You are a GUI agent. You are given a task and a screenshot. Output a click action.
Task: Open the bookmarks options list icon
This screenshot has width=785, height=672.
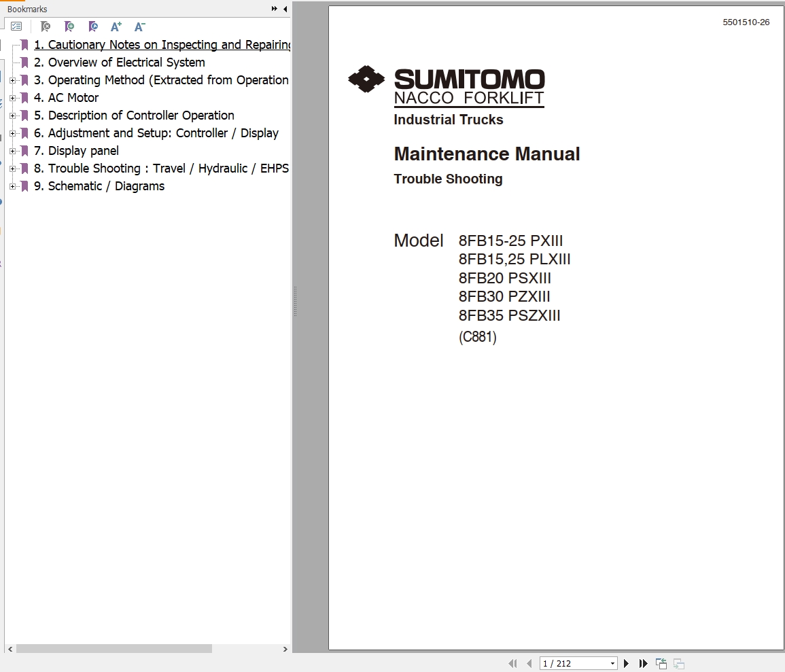[x=16, y=26]
